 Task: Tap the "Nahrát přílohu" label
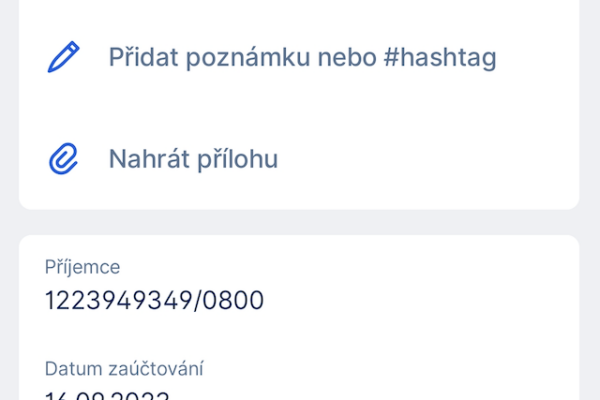pyautogui.click(x=193, y=158)
